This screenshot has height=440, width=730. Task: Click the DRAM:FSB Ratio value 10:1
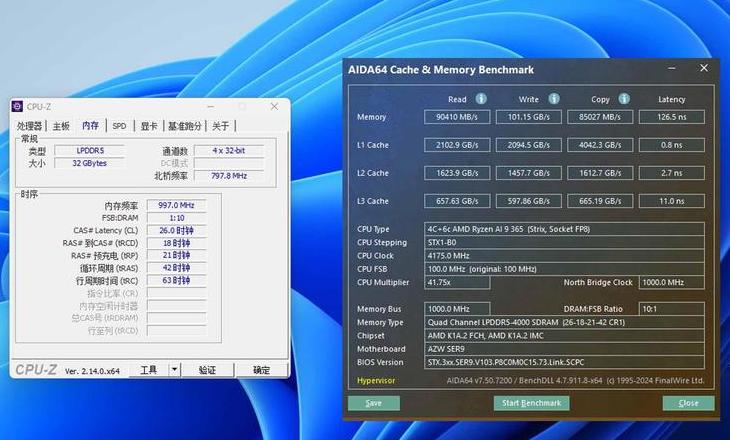coord(672,309)
